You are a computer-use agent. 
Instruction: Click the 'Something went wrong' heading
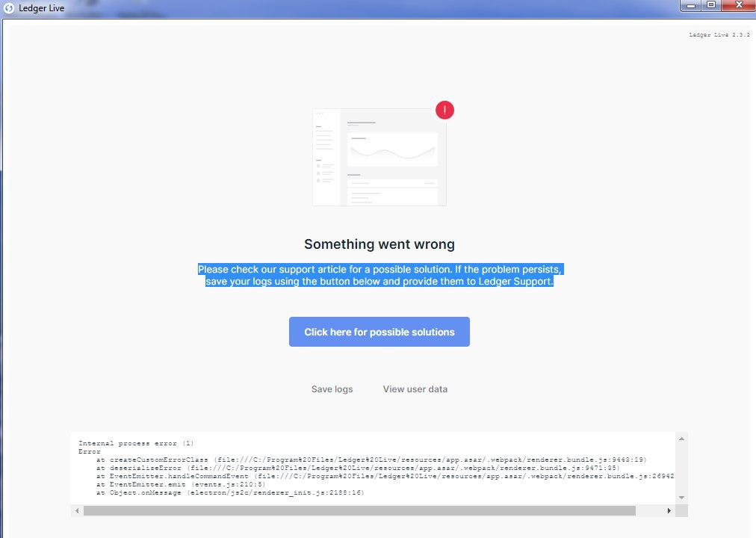[x=379, y=244]
